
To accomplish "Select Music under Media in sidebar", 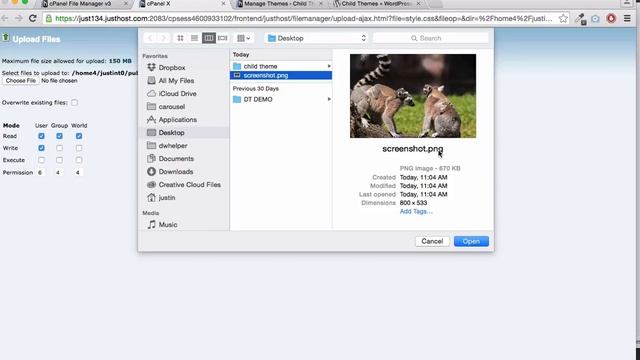I will click(168, 224).
